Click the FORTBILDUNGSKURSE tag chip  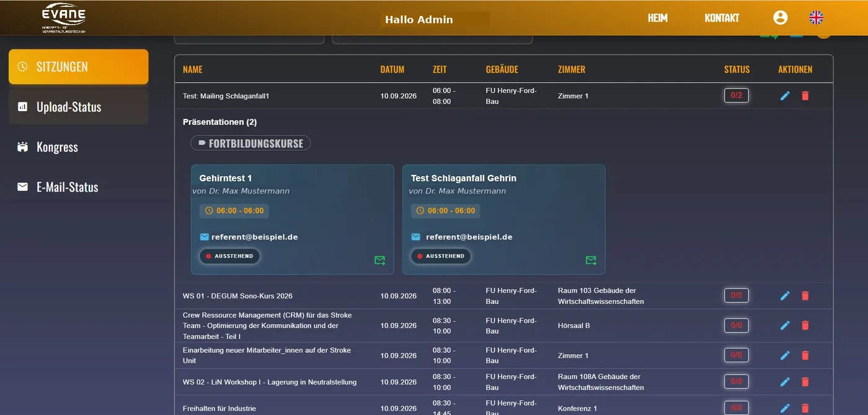(250, 143)
